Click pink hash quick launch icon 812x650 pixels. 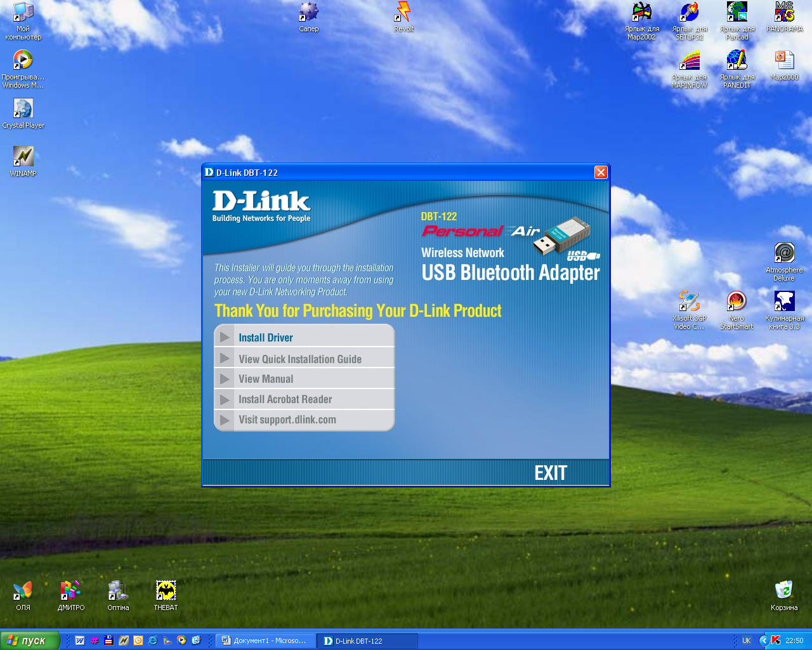click(x=95, y=640)
